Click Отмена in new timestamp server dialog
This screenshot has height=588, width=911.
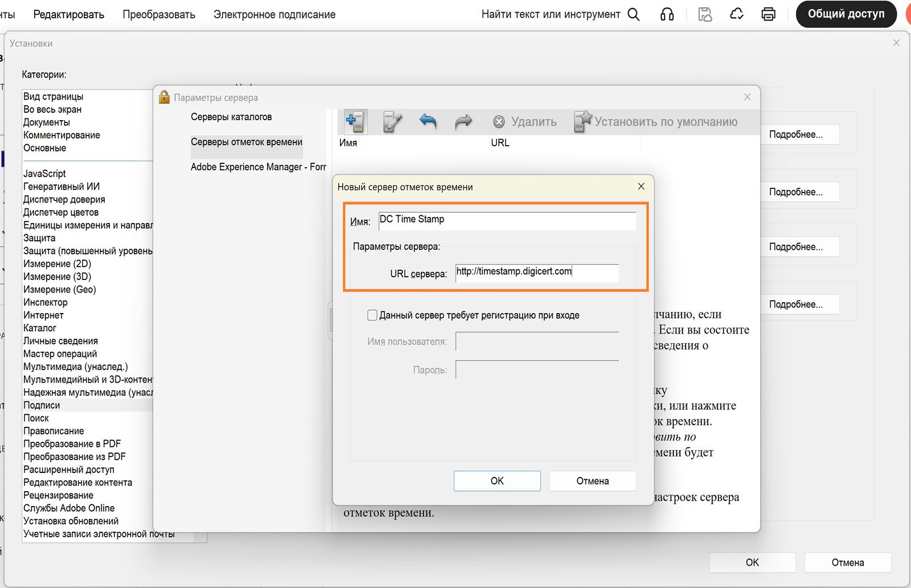tap(593, 481)
